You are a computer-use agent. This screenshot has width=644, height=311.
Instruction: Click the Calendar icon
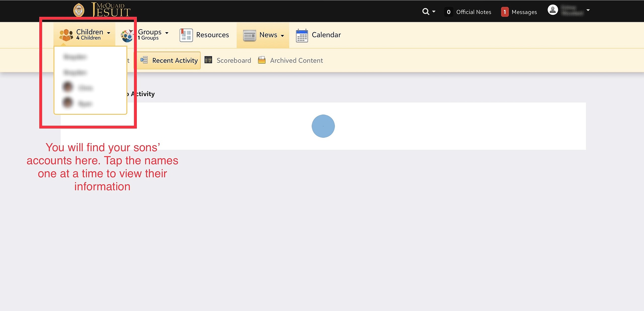(x=302, y=35)
